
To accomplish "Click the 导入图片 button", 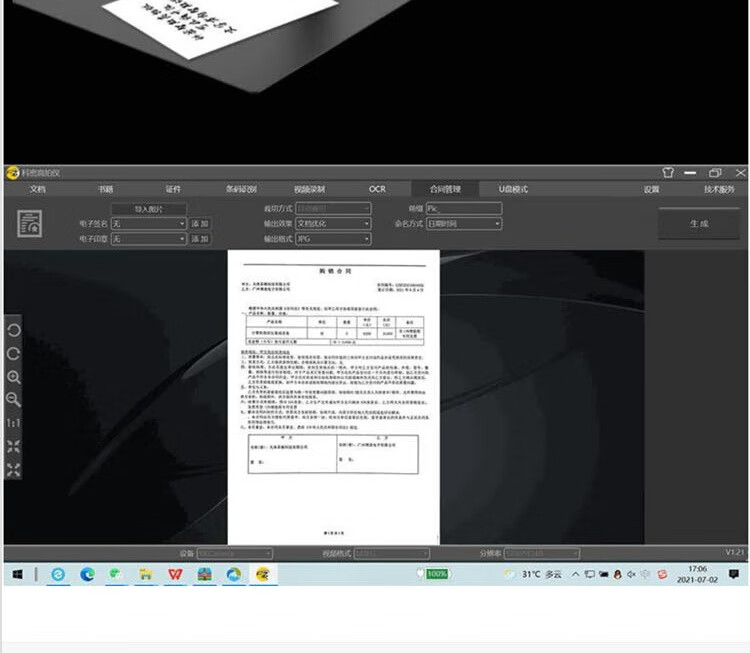I will click(148, 209).
